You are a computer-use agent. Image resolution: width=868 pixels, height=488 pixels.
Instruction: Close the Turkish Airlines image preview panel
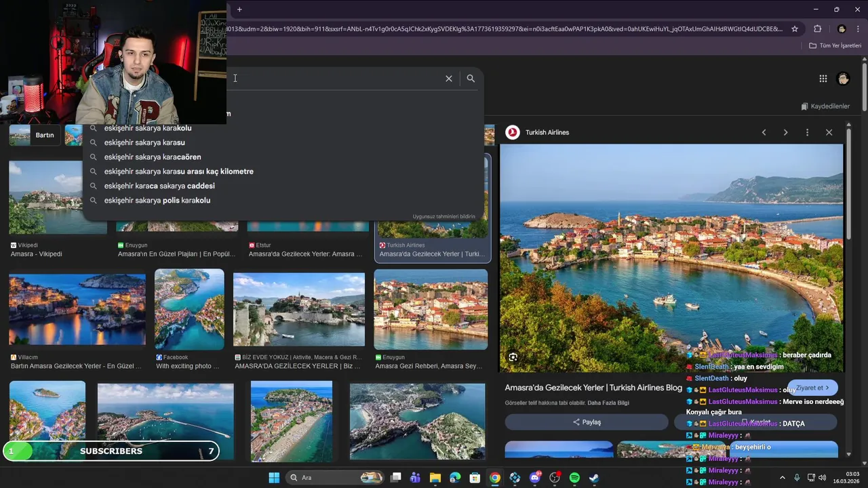point(829,132)
